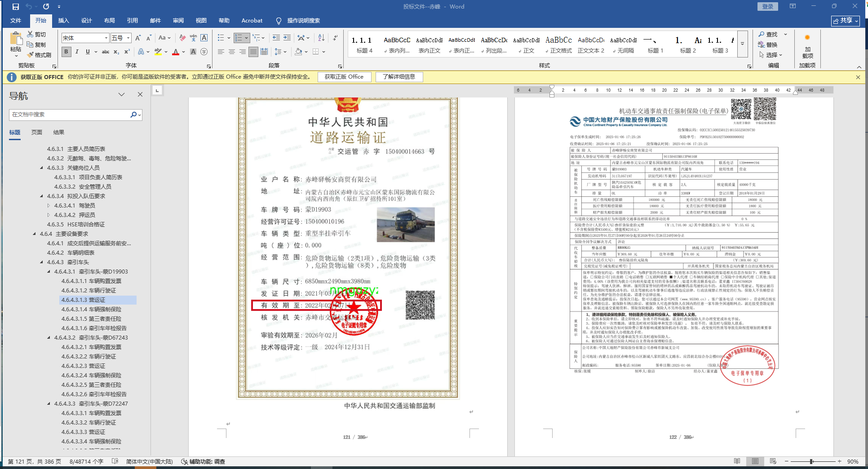868x469 pixels.
Task: Toggle the 格式刷 format painter
Action: click(x=39, y=55)
